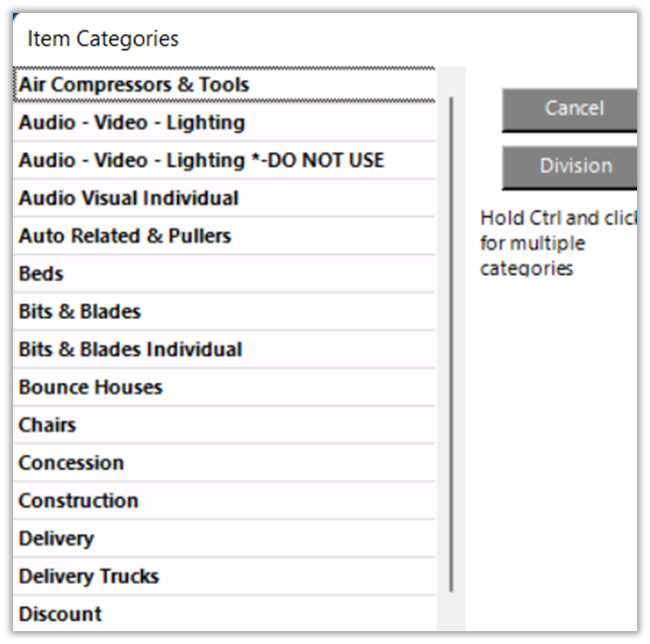This screenshot has height=644, width=650.
Task: Pick Audio Visual Individual category
Action: click(128, 198)
